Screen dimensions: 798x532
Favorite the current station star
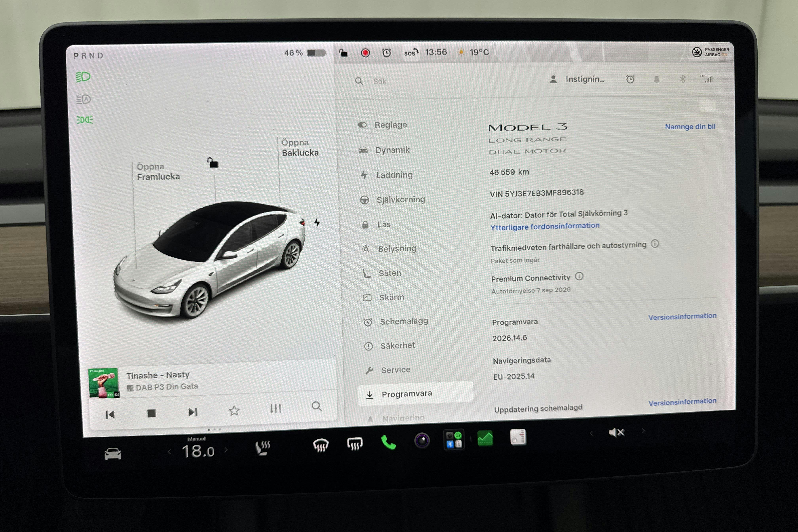coord(234,411)
